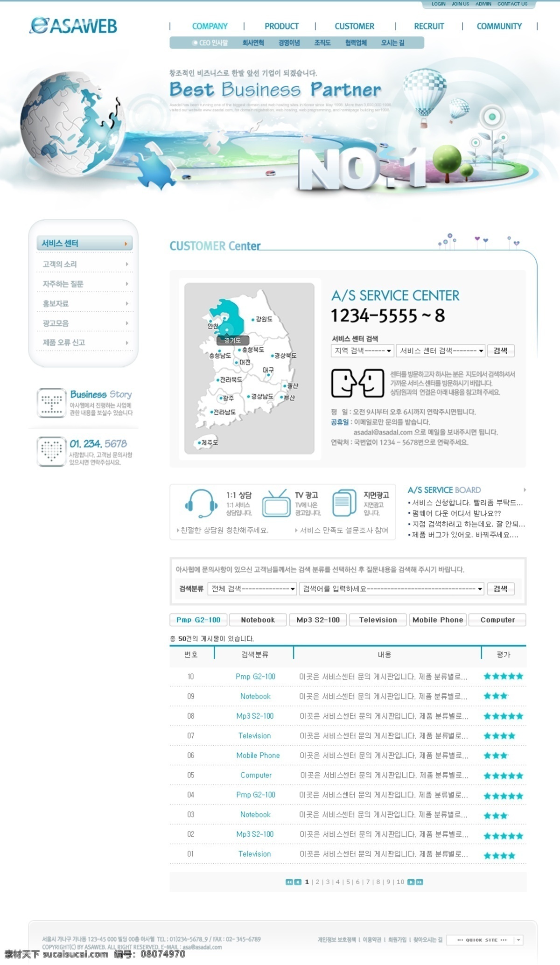This screenshot has width=560, height=965.
Task: Click the LOGIN link at top
Action: click(x=438, y=4)
